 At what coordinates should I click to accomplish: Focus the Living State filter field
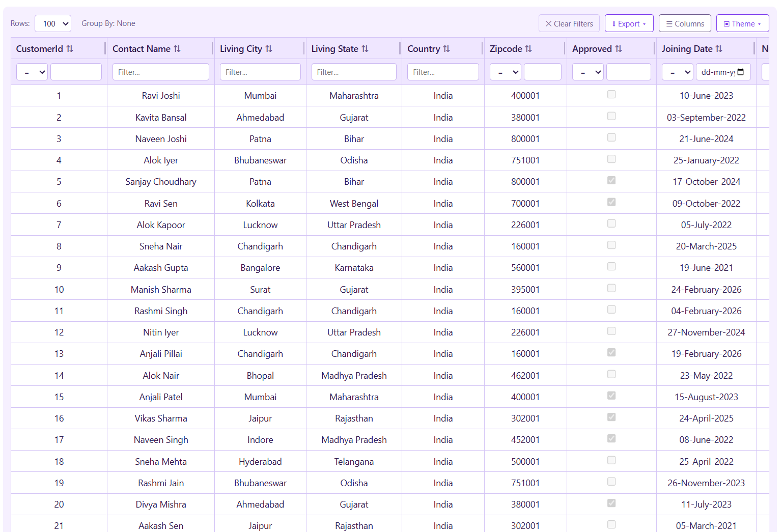354,72
